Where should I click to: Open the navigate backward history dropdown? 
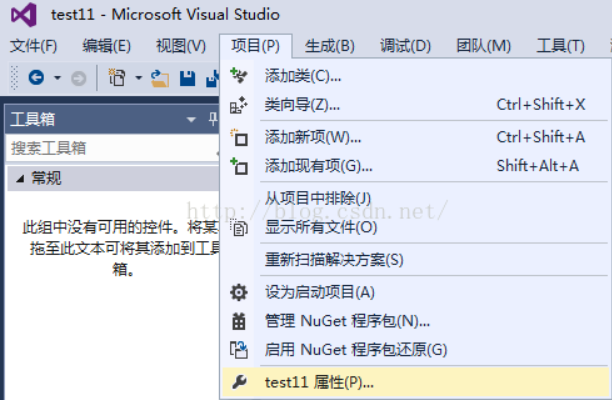(x=57, y=78)
